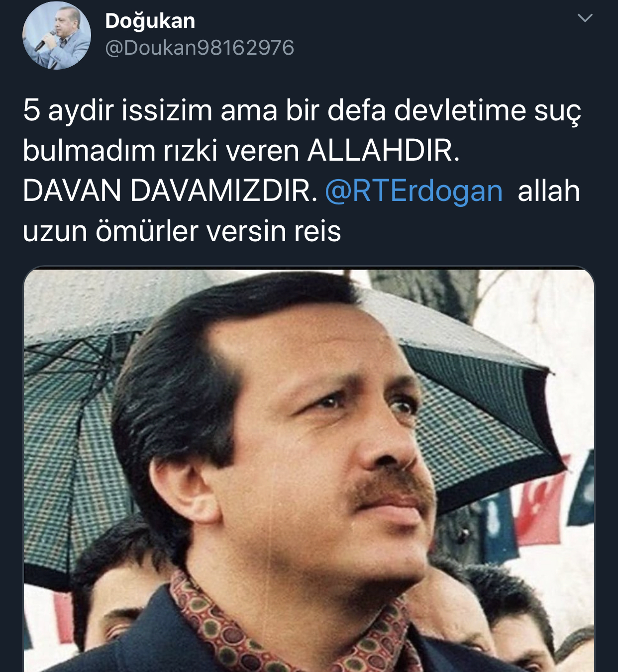Open the attached photo full view
This screenshot has height=672, width=618.
(309, 469)
